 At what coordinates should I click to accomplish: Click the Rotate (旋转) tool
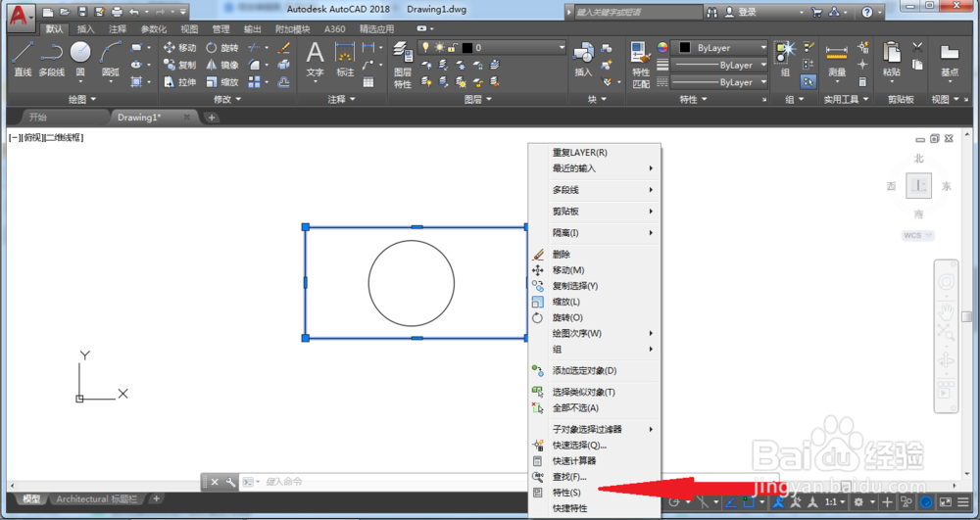point(222,47)
